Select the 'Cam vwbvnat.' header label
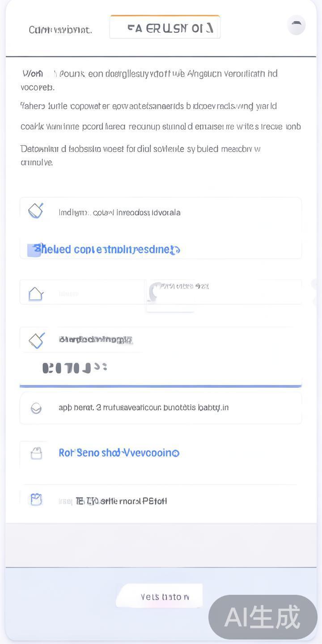The width and height of the screenshot is (322, 644). [60, 30]
